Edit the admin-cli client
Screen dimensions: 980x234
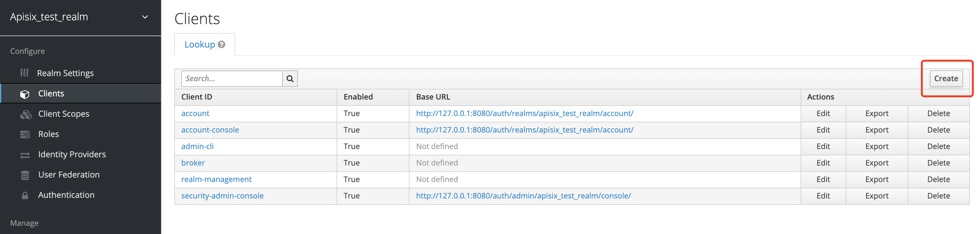click(823, 146)
